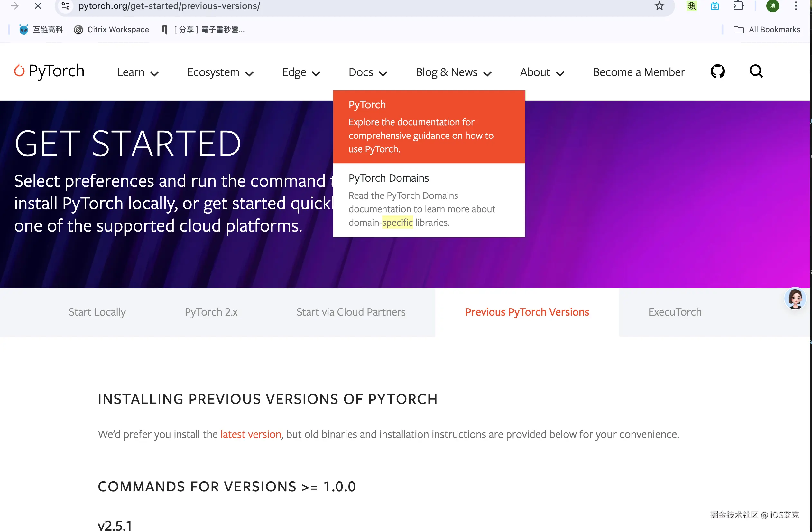
Task: Open the browser extensions puzzle icon
Action: tap(738, 6)
